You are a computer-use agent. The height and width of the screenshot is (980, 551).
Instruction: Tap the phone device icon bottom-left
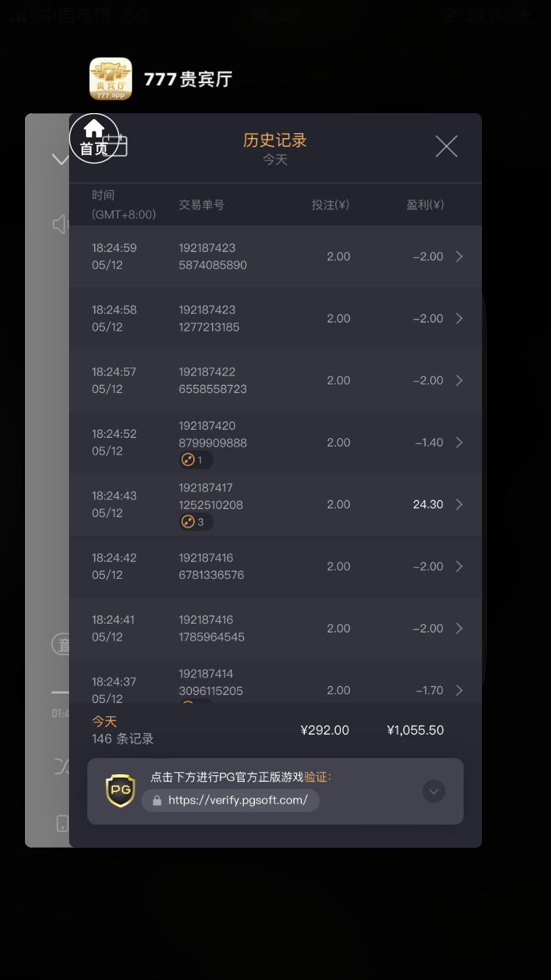point(62,824)
